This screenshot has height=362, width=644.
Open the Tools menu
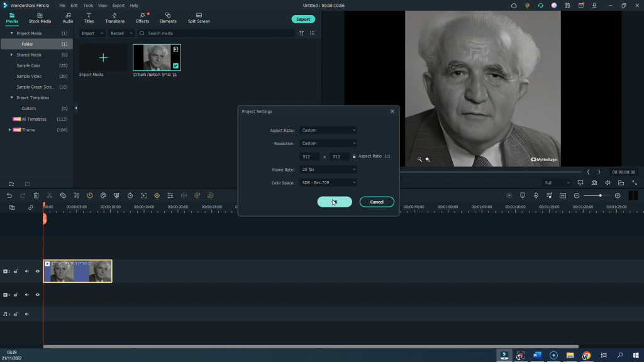(88, 6)
